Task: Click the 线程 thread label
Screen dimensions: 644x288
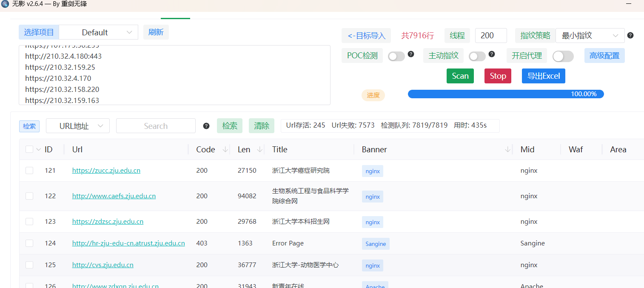Action: pyautogui.click(x=457, y=36)
